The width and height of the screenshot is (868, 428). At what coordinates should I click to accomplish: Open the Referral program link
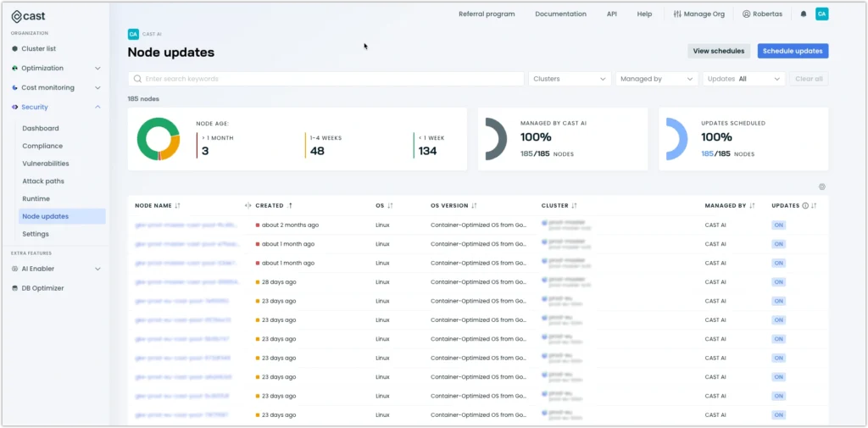487,14
